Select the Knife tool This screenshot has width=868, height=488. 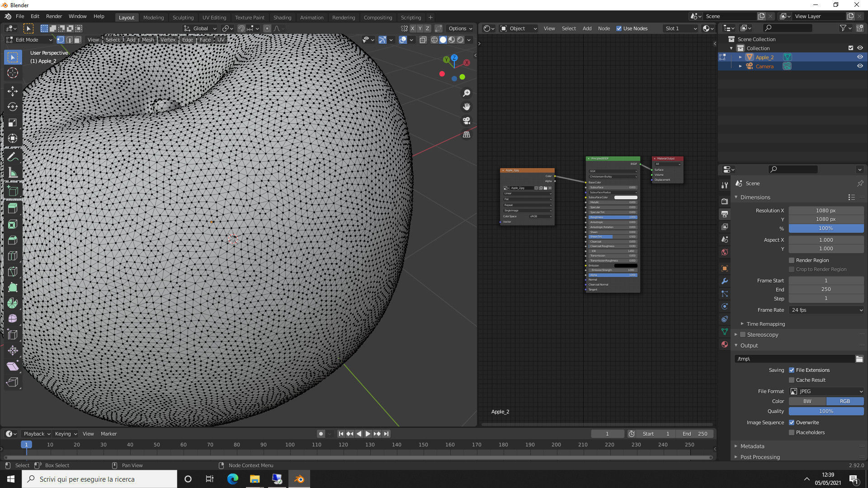coord(13,272)
